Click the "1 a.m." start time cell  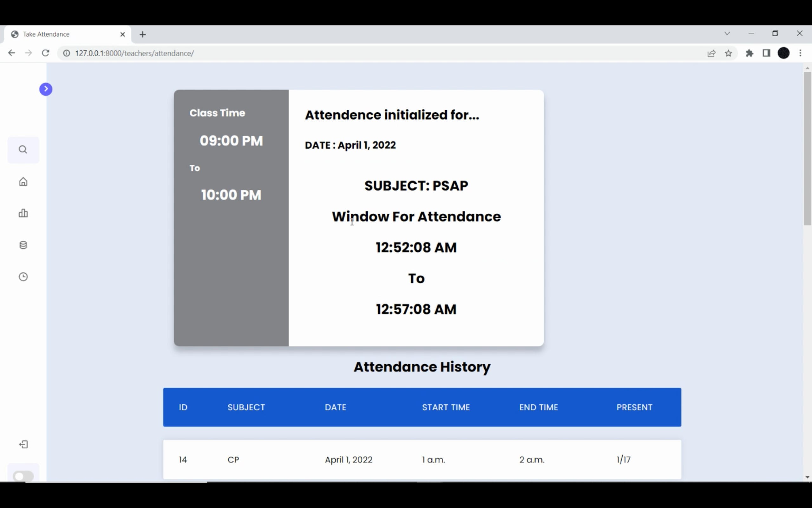(x=434, y=460)
